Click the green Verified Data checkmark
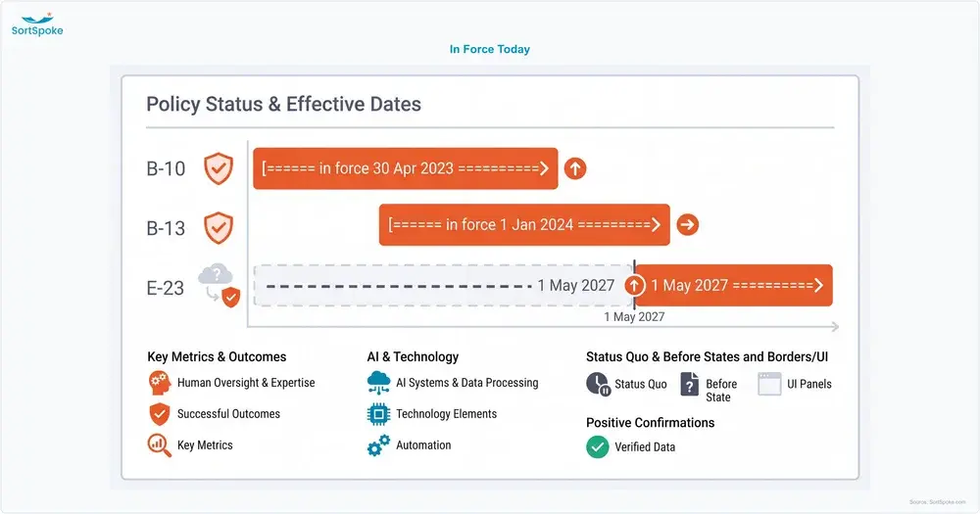The image size is (980, 514). pos(598,447)
